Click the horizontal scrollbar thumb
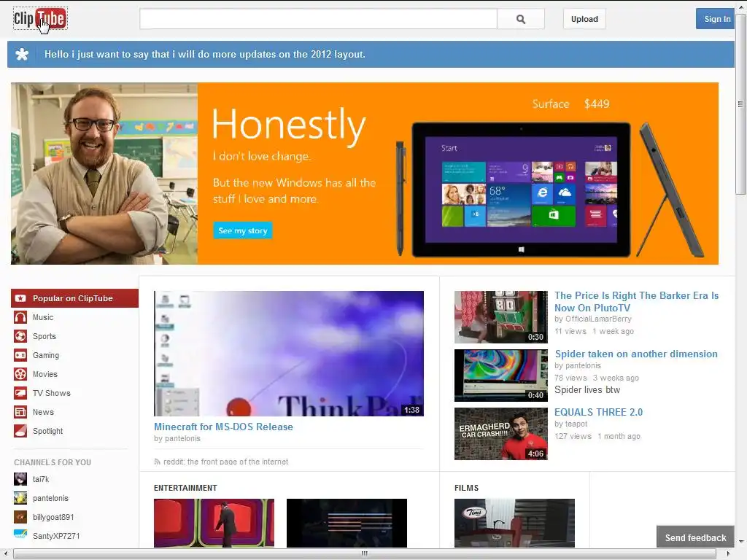This screenshot has width=747, height=560. click(x=365, y=554)
